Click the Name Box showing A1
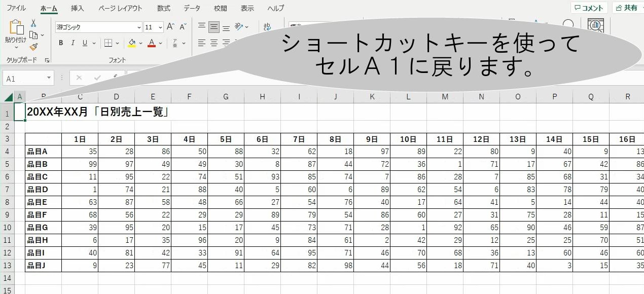The width and height of the screenshot is (644, 294). click(x=25, y=78)
